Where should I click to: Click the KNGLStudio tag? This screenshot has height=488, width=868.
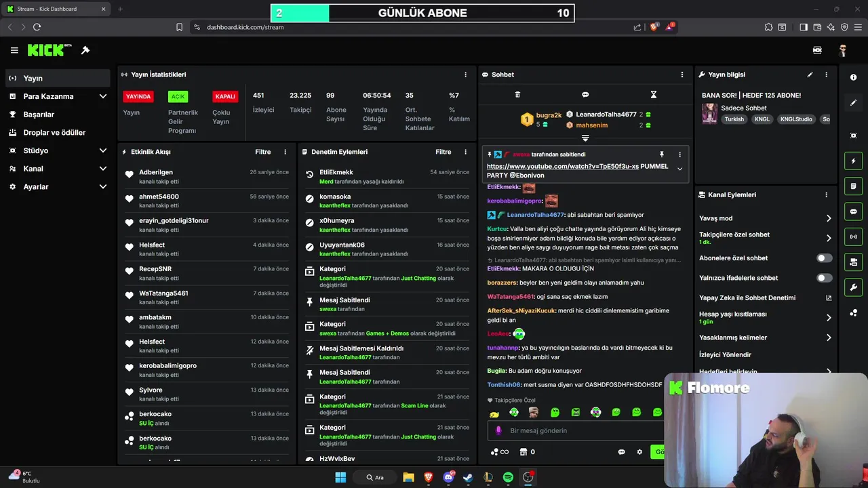(x=796, y=119)
